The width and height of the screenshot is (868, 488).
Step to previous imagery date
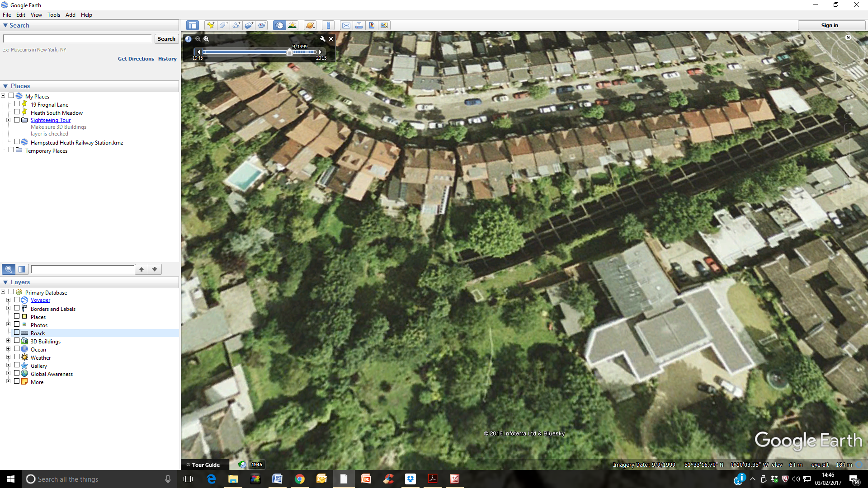[x=198, y=52]
